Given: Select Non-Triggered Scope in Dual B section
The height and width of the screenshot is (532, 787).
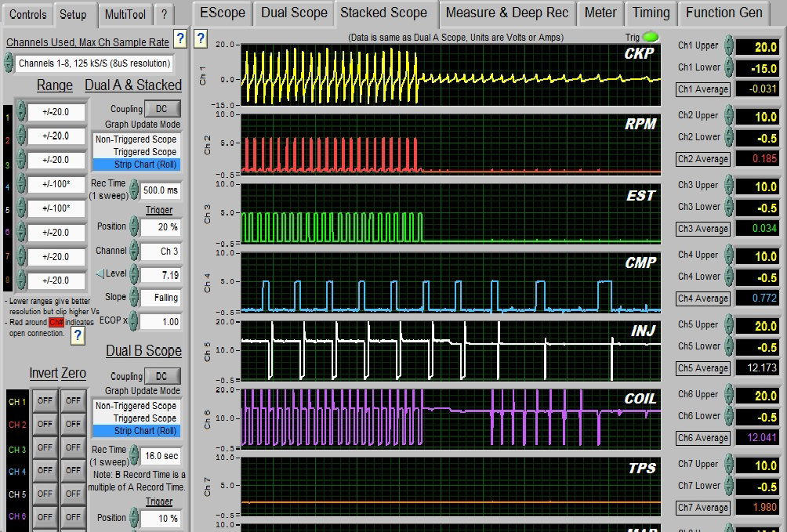Looking at the screenshot, I should (137, 406).
